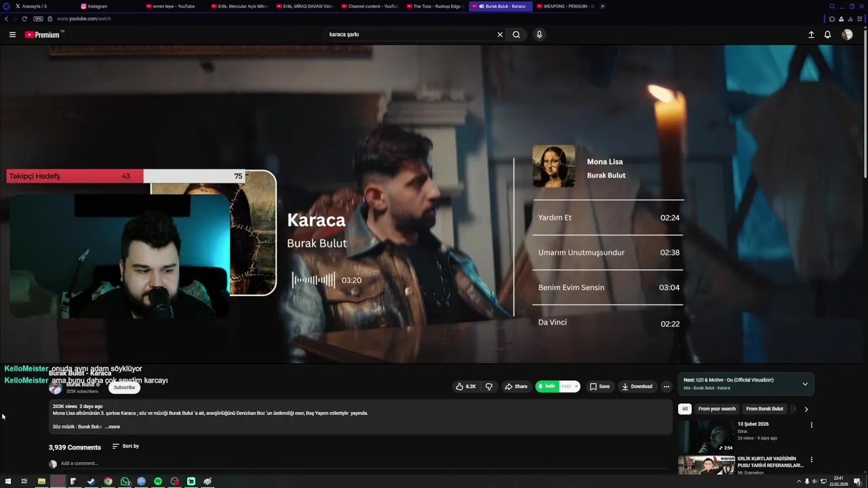Open the YouTube hamburger guide menu
Viewport: 868px width, 488px height.
[12, 35]
